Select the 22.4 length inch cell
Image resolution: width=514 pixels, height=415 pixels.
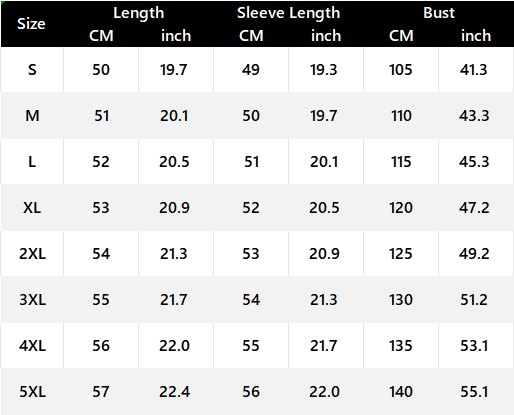pyautogui.click(x=174, y=392)
